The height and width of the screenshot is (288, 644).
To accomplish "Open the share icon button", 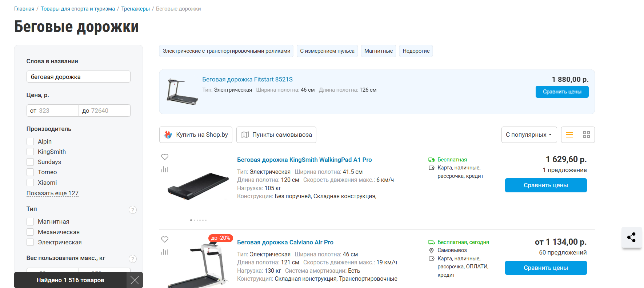I will point(632,237).
